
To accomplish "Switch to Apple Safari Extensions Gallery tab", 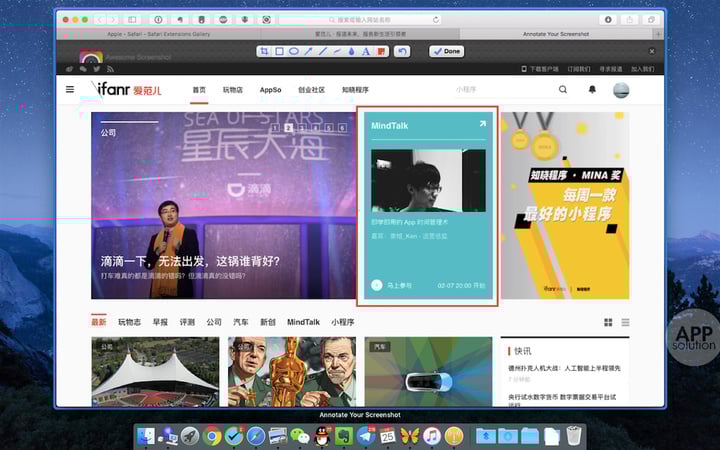I will [x=158, y=34].
